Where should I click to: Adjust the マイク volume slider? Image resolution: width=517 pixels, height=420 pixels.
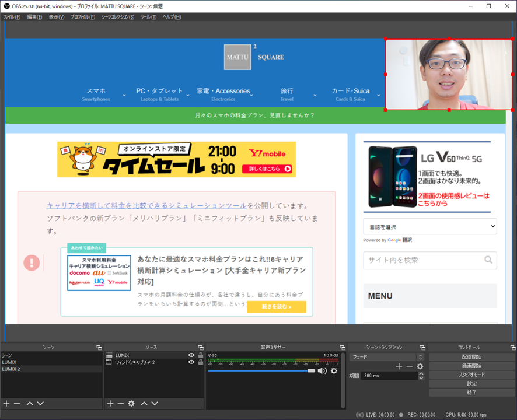(x=311, y=371)
